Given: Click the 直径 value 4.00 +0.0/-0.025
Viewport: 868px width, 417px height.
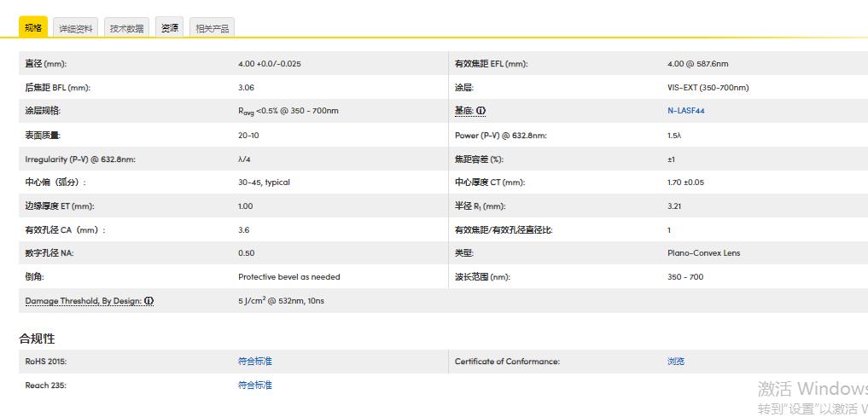Looking at the screenshot, I should tap(269, 64).
